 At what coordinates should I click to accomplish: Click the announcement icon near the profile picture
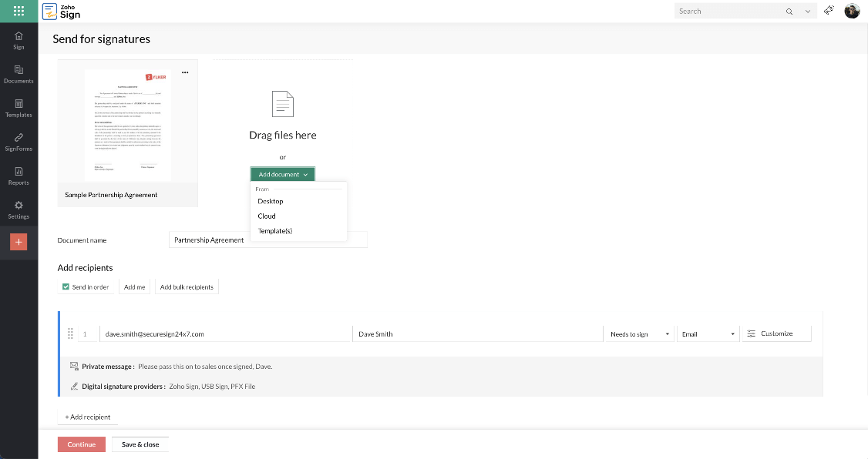click(x=829, y=11)
